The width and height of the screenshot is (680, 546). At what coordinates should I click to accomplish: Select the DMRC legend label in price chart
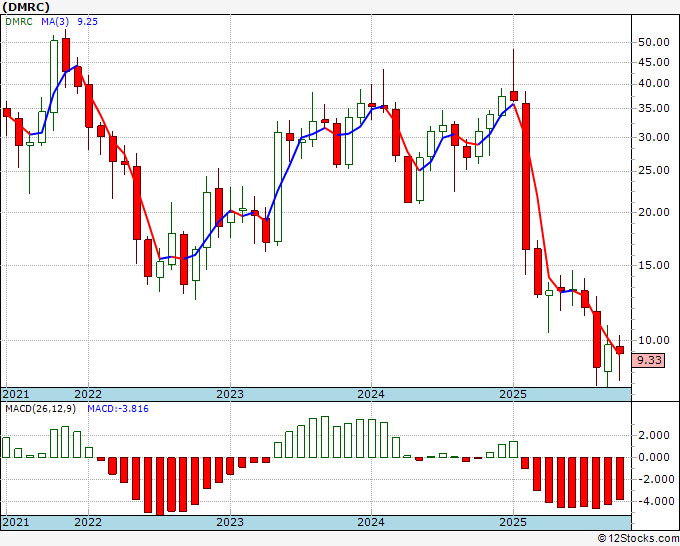tap(19, 22)
